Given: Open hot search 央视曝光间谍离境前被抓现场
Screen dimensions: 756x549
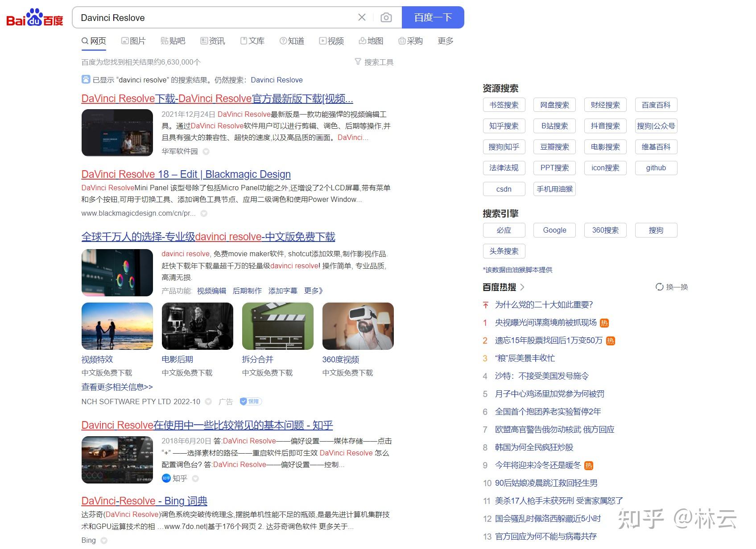Looking at the screenshot, I should click(x=545, y=323).
